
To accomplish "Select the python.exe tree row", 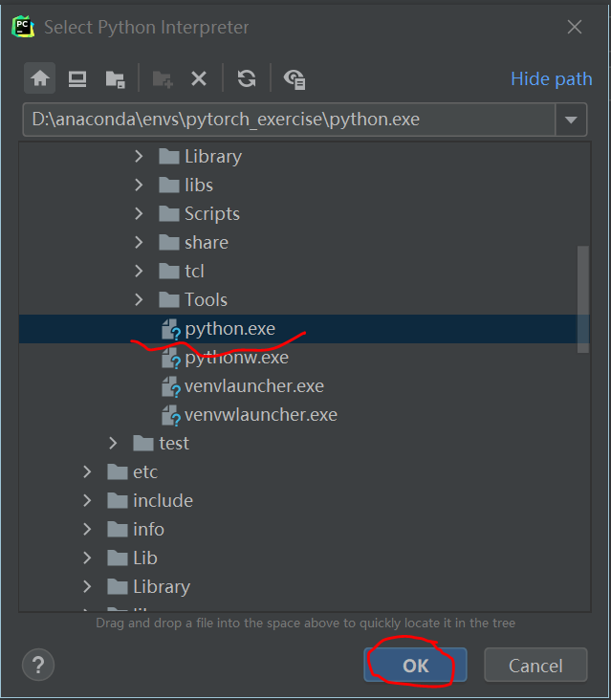I will (304, 329).
